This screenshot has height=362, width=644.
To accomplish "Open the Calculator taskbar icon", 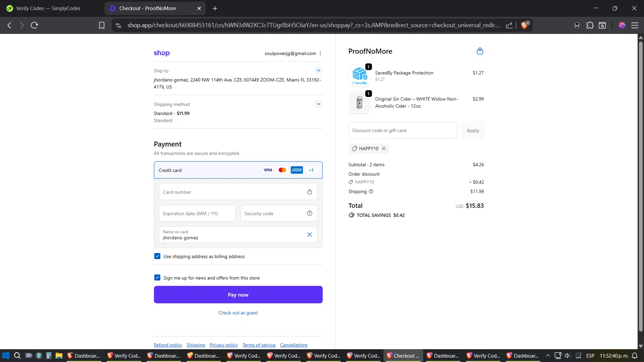I will (x=49, y=356).
